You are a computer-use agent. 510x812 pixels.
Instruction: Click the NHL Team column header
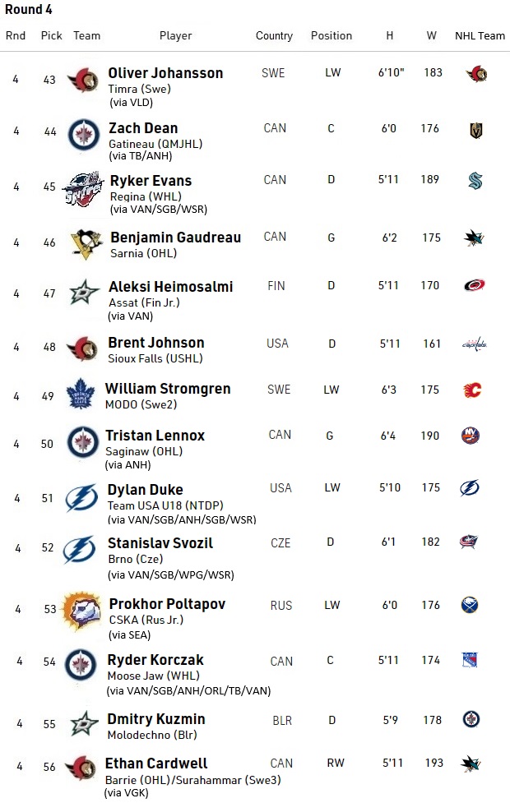[x=480, y=36]
